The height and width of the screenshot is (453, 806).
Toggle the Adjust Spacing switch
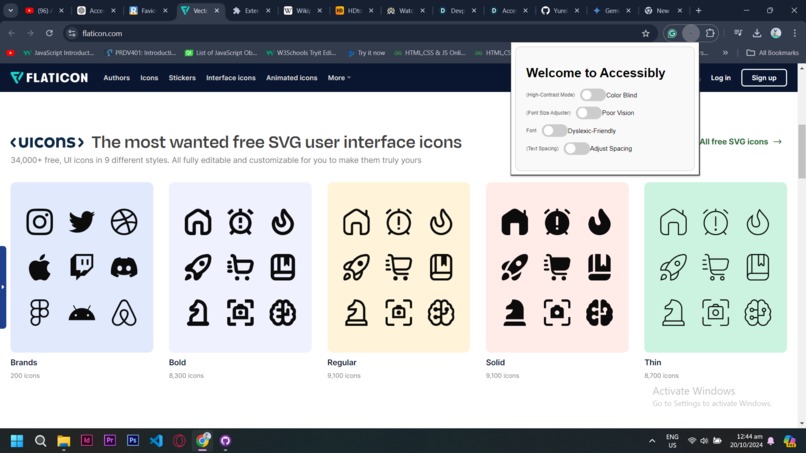click(576, 149)
